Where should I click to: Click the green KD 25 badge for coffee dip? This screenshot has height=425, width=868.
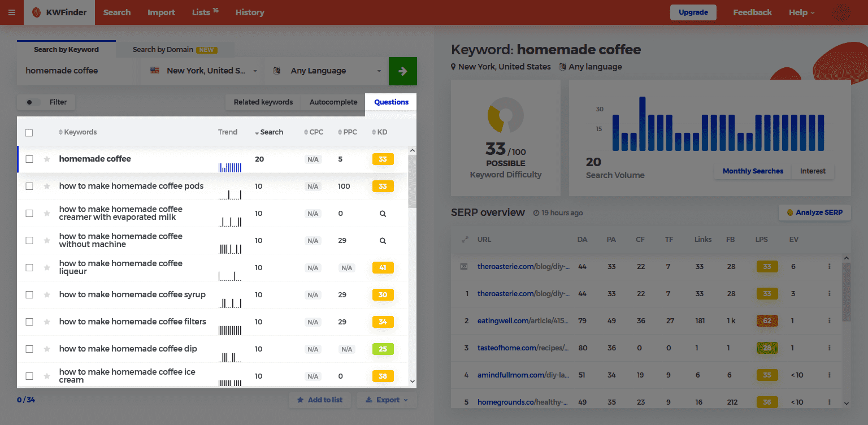coord(383,349)
